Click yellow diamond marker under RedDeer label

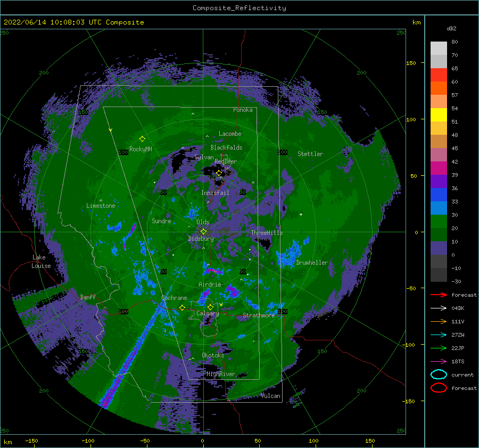click(219, 173)
